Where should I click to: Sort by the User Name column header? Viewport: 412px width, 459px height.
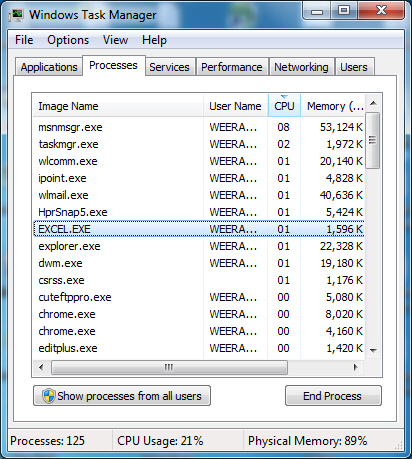pos(235,106)
